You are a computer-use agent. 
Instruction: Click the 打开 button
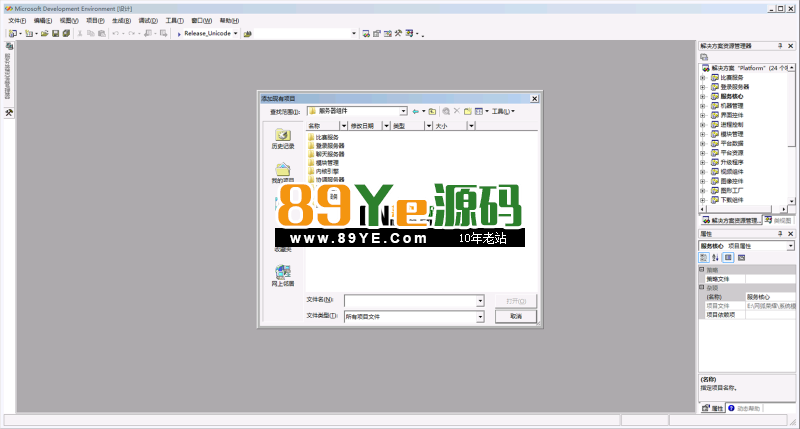[516, 301]
